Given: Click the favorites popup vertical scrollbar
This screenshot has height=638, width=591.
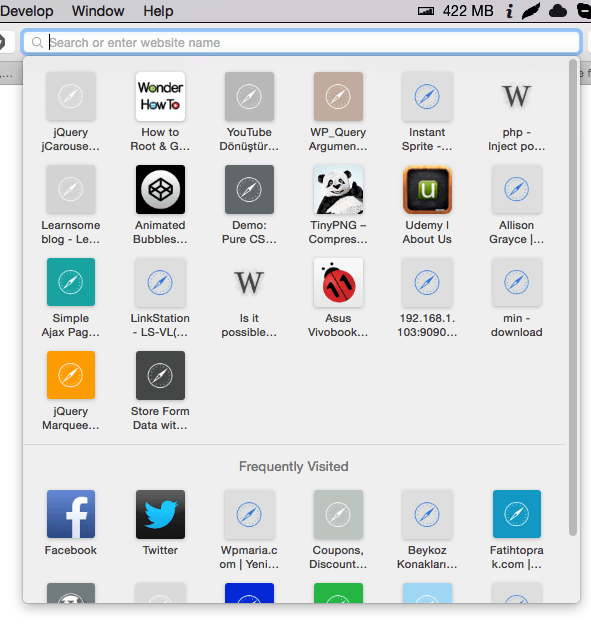Looking at the screenshot, I should pyautogui.click(x=573, y=297).
